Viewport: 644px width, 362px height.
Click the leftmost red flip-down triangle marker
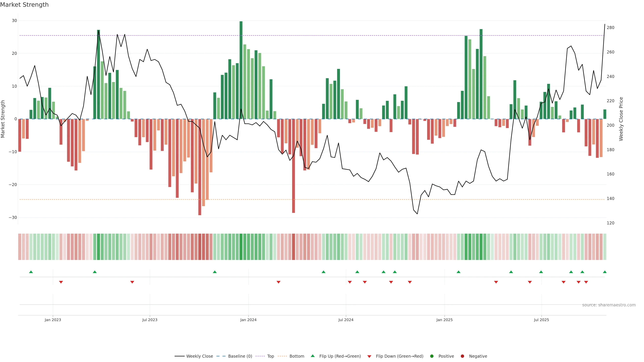pyautogui.click(x=61, y=282)
